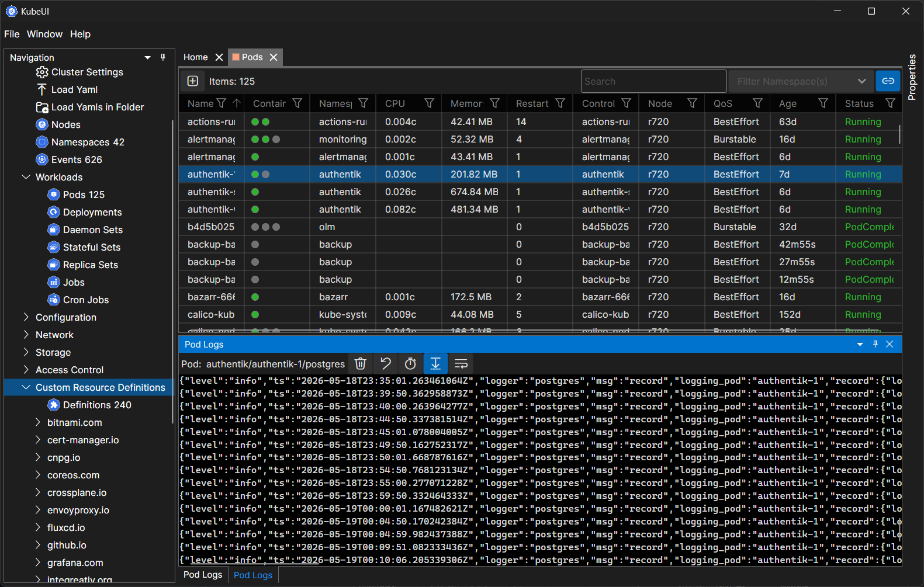Open the Nodes icon in navigation
924x587 pixels.
(42, 124)
